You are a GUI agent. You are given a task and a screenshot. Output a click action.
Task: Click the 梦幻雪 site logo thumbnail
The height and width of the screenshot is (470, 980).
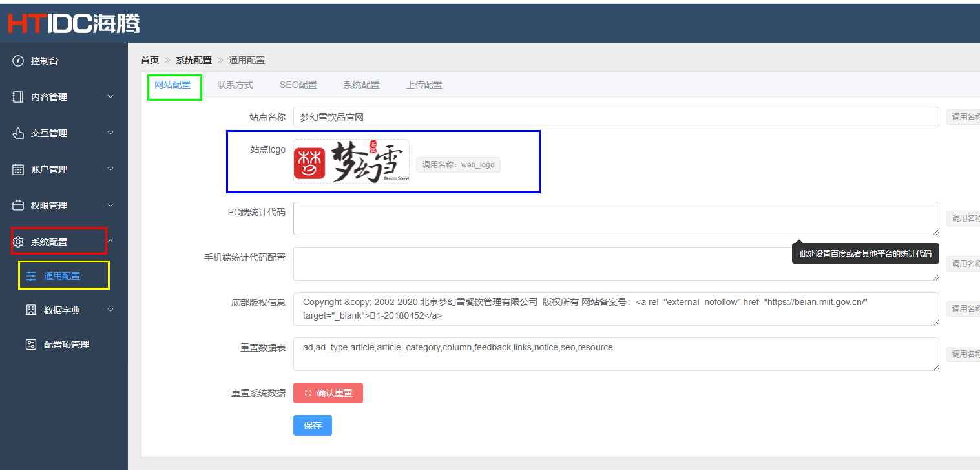point(351,162)
